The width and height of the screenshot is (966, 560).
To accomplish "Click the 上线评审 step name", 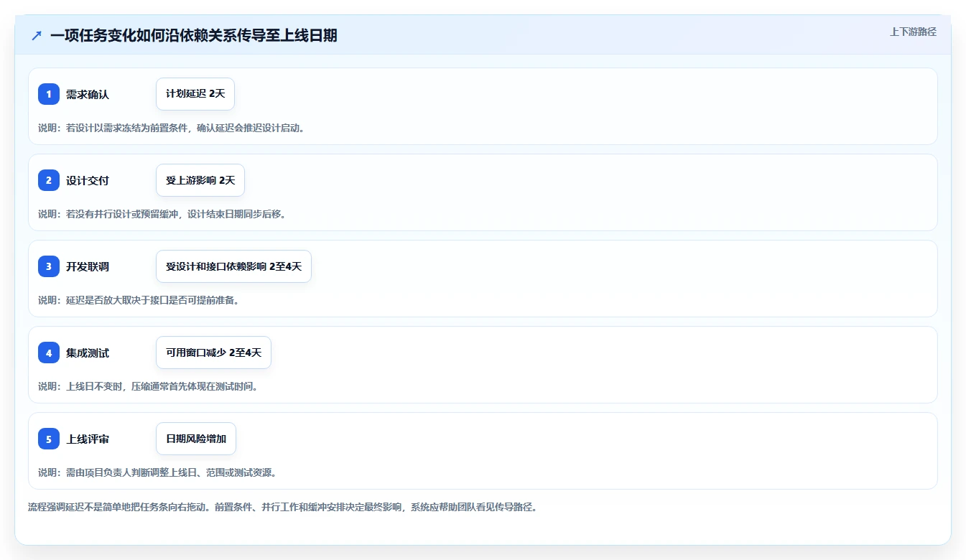I will click(x=88, y=439).
